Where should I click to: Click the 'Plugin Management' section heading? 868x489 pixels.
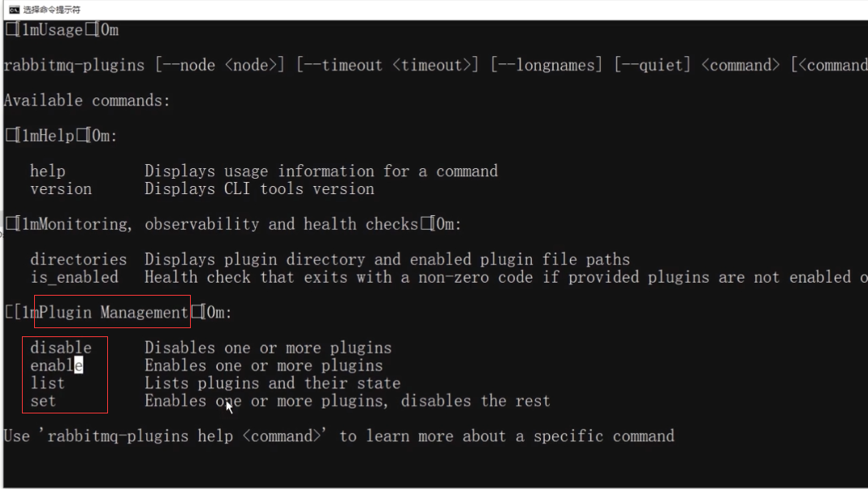pos(114,313)
